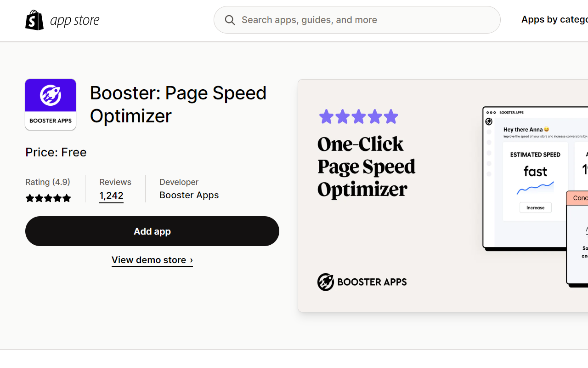Click the magnifying glass search icon
Screen dimensions: 588x368
click(x=230, y=20)
